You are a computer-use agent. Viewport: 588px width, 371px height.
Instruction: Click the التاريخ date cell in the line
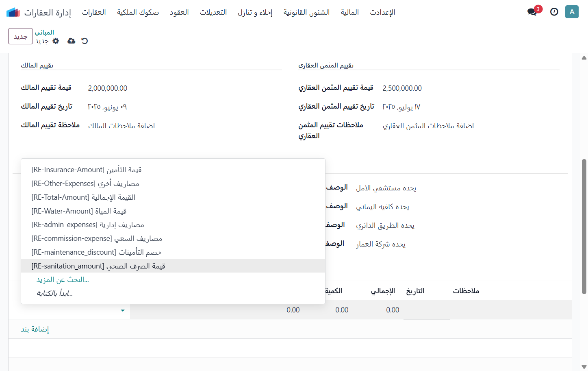click(x=427, y=310)
